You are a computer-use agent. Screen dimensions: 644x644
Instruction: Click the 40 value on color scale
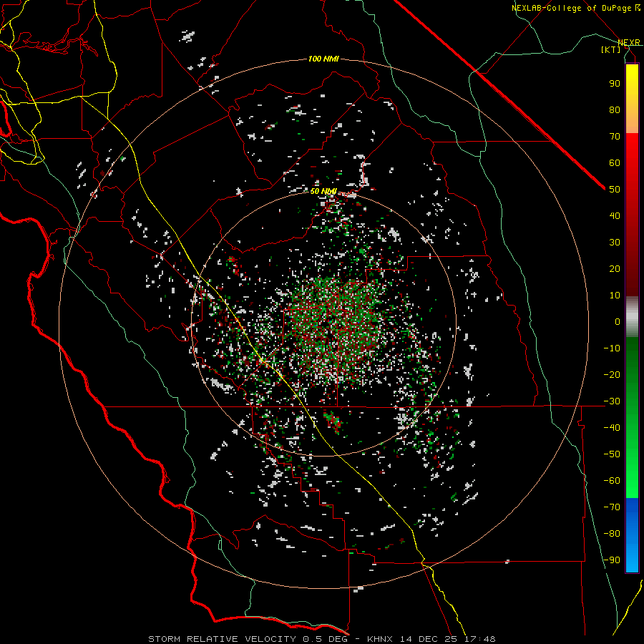(615, 215)
